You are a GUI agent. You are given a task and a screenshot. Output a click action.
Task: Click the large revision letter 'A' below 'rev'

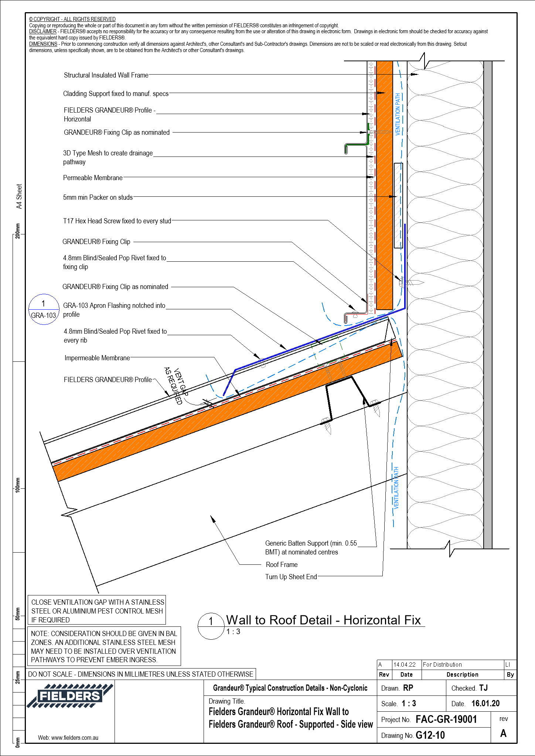pos(504,733)
